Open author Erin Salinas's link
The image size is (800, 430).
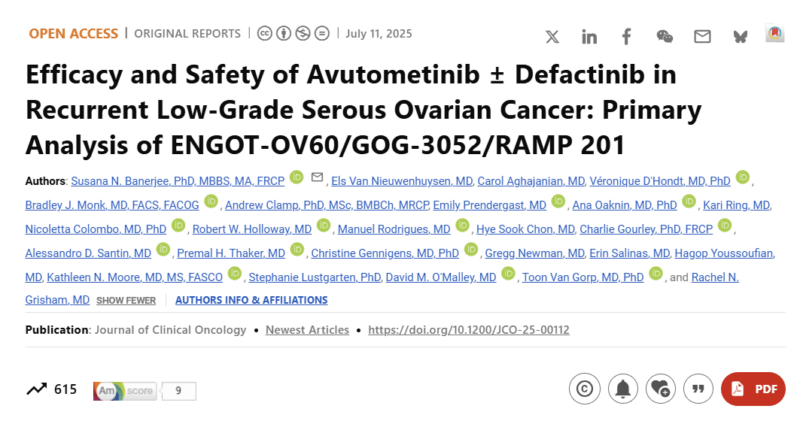pyautogui.click(x=630, y=253)
